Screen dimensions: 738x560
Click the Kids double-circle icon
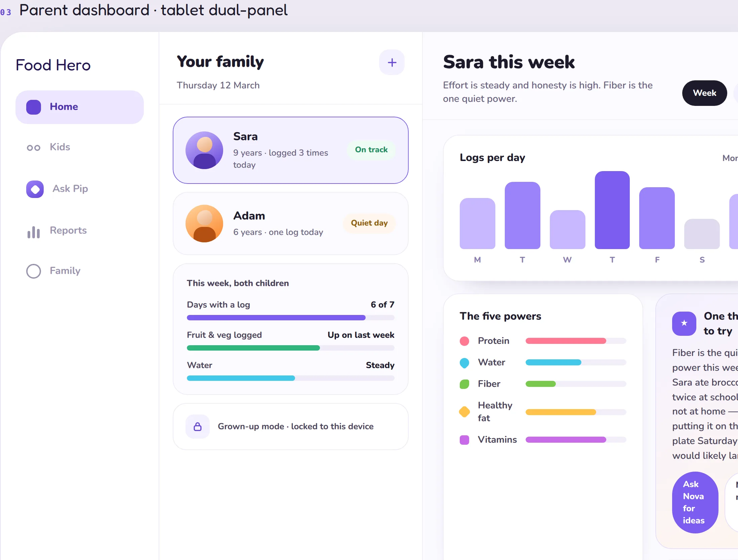click(34, 148)
